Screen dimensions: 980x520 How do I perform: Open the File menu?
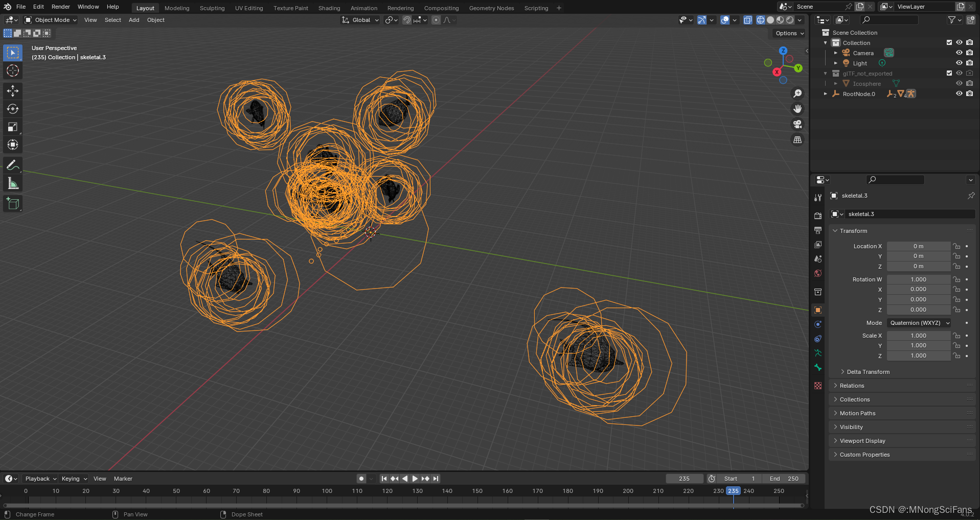pyautogui.click(x=21, y=7)
